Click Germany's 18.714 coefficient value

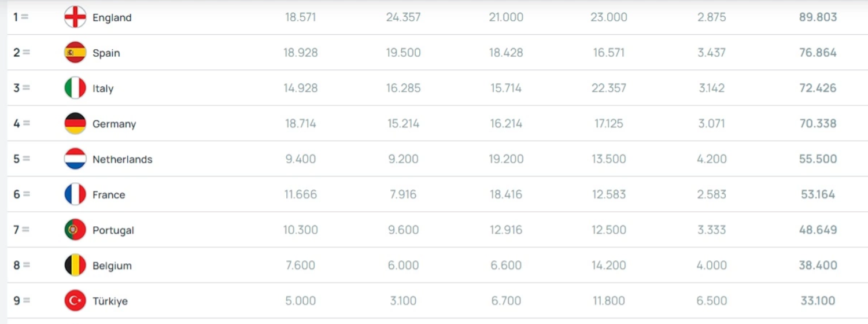click(301, 123)
